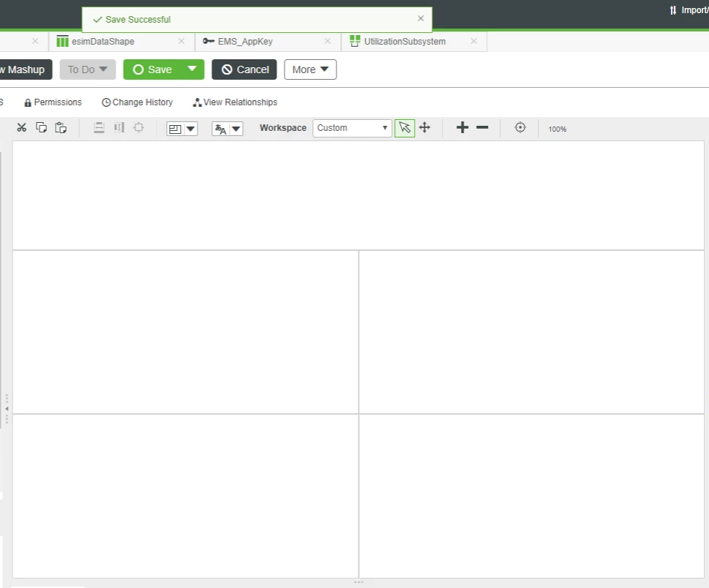Image resolution: width=709 pixels, height=588 pixels.
Task: Zoom out using the minus icon
Action: pos(482,127)
